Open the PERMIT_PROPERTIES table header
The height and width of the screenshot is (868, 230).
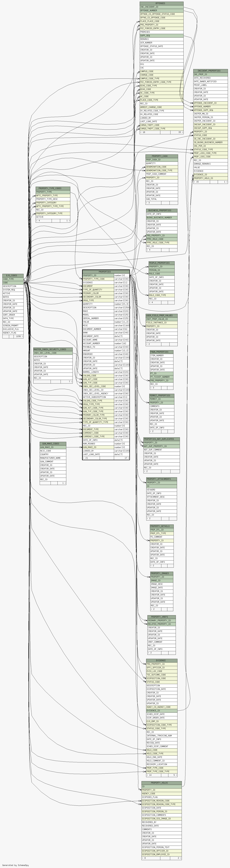(x=161, y=396)
